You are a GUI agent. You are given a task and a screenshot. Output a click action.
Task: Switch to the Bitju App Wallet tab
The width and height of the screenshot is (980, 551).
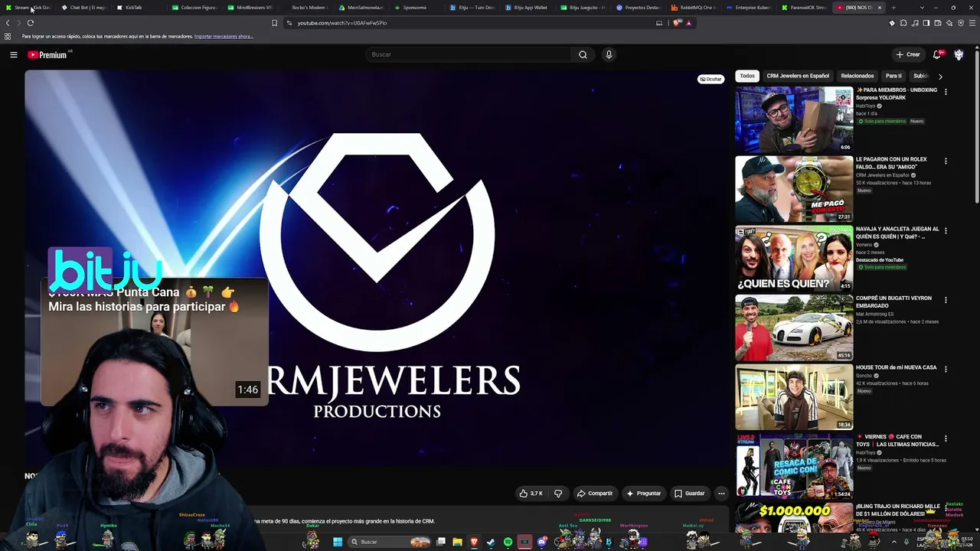530,8
